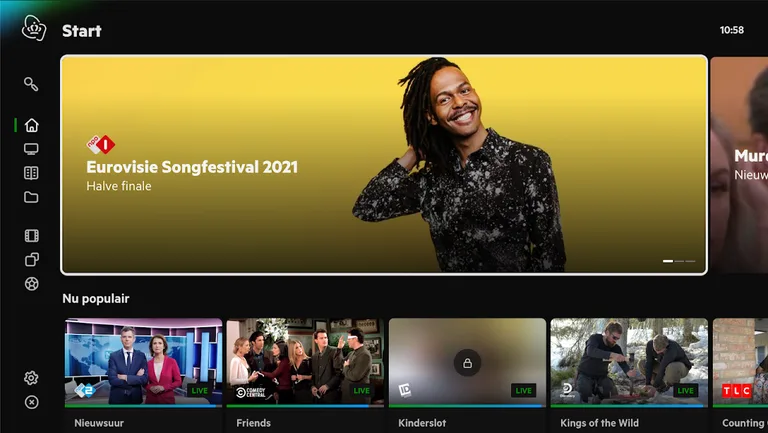Image resolution: width=768 pixels, height=433 pixels.
Task: Click the LIVE badge on Kings of the Wild
Action: [x=685, y=390]
